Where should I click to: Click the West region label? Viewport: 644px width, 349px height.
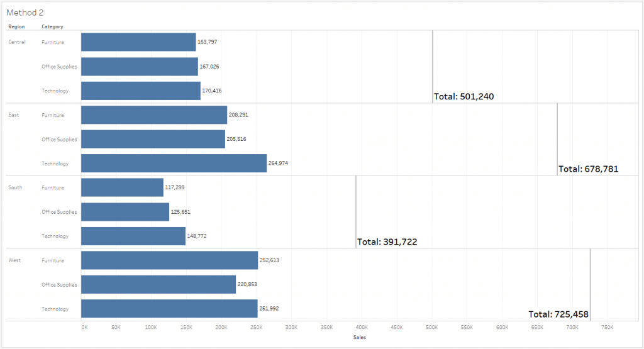[14, 260]
